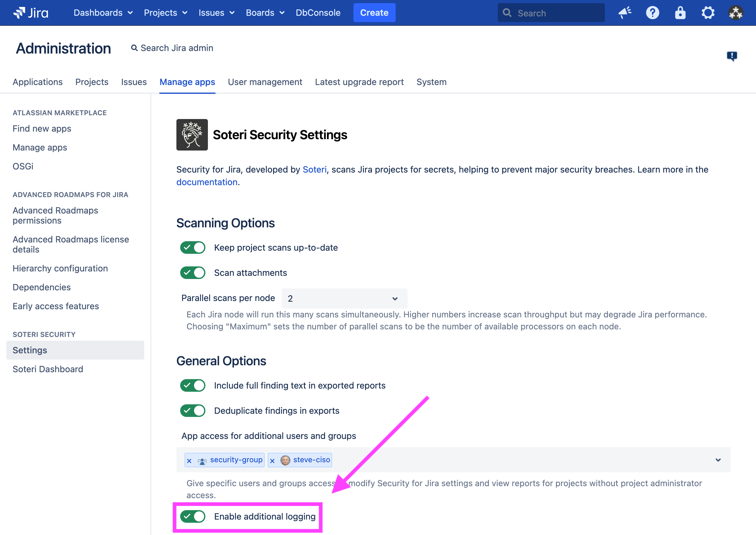The height and width of the screenshot is (535, 756).
Task: Open the give feedback megaphone icon
Action: pyautogui.click(x=625, y=13)
